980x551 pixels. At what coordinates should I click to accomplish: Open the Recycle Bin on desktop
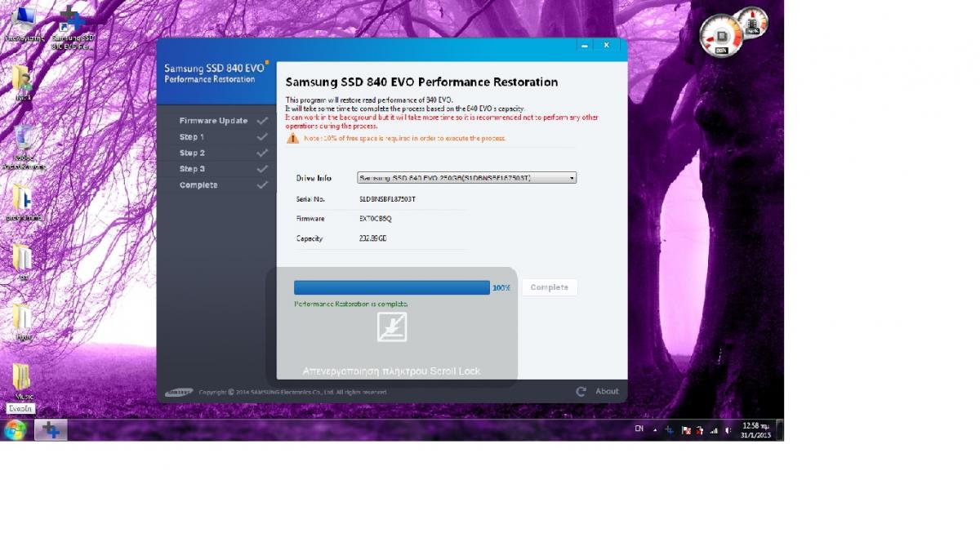[24, 148]
